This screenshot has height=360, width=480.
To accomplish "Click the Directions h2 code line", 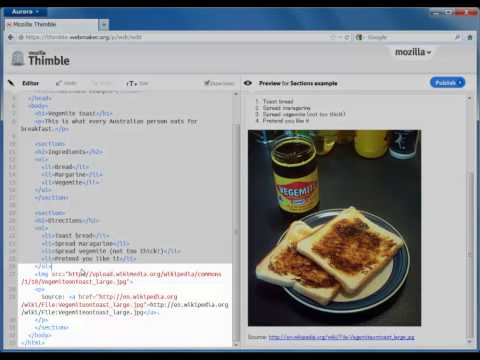I will point(67,221).
